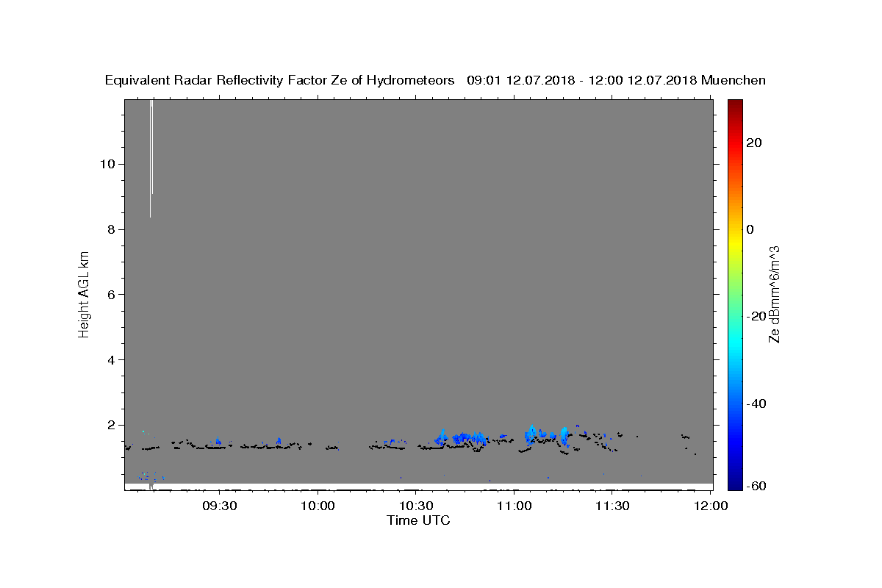The image size is (882, 588).
Task: Click the 09:30 time tick label
Action: tap(219, 506)
